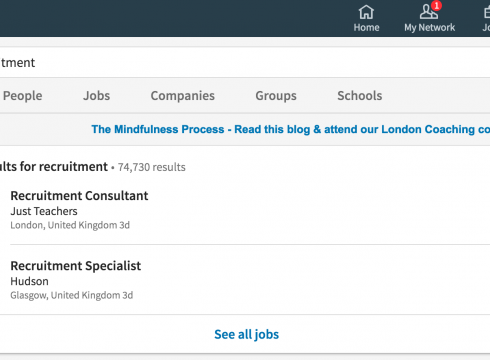Select the People search tab
Viewport: 490px width, 360px height.
[x=23, y=96]
